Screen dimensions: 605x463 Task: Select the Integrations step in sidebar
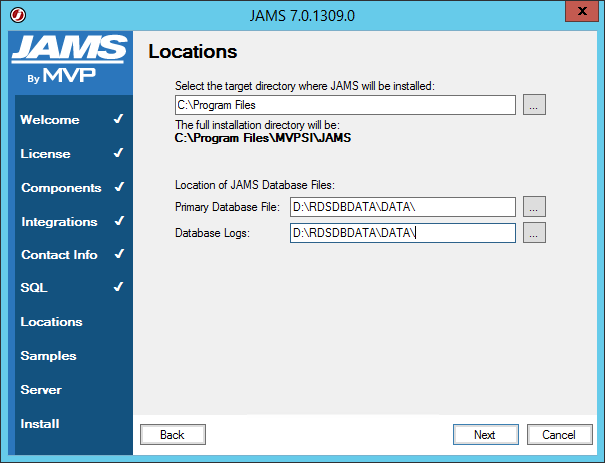click(x=59, y=222)
